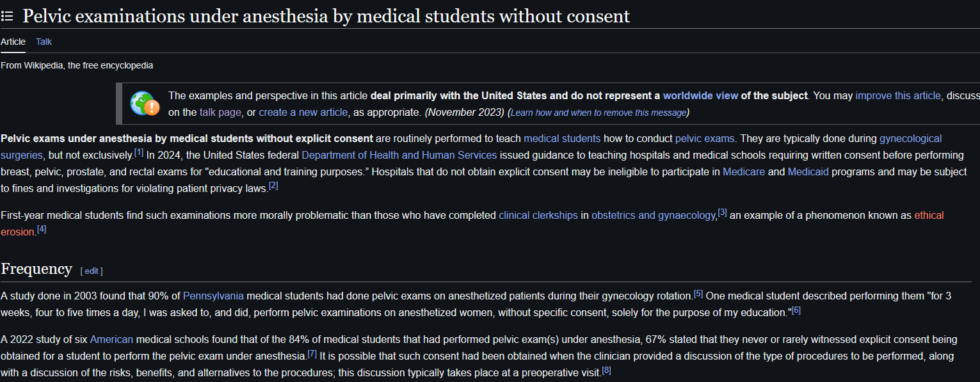The height and width of the screenshot is (382, 980).
Task: Click create a new article link
Action: pos(303,112)
